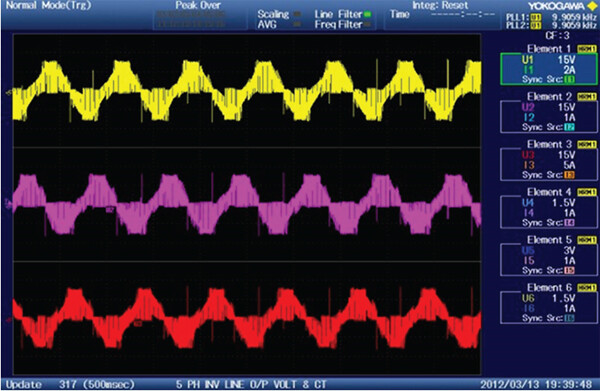Click the Element 2 HRM1 badge
Viewport: 600px width, 391px height.
[587, 97]
